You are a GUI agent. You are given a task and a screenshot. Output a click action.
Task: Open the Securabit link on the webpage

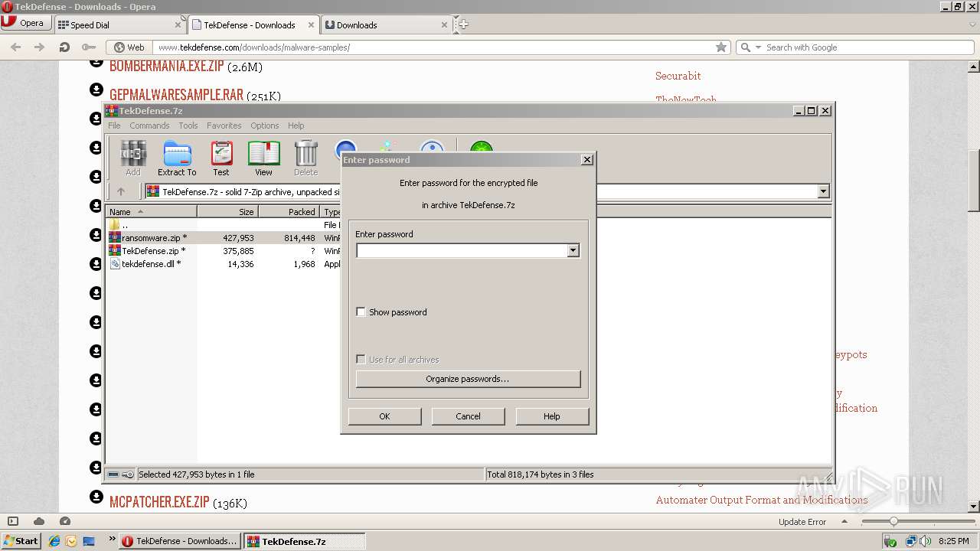click(x=678, y=76)
